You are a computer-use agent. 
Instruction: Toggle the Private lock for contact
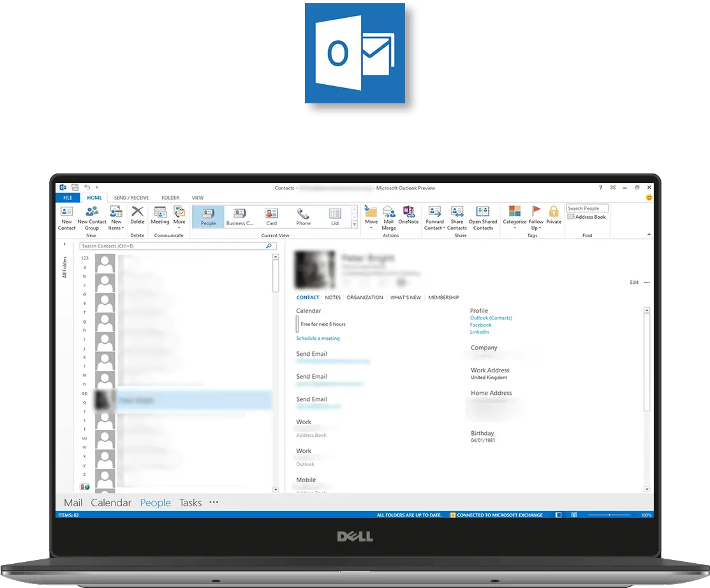coord(553,216)
